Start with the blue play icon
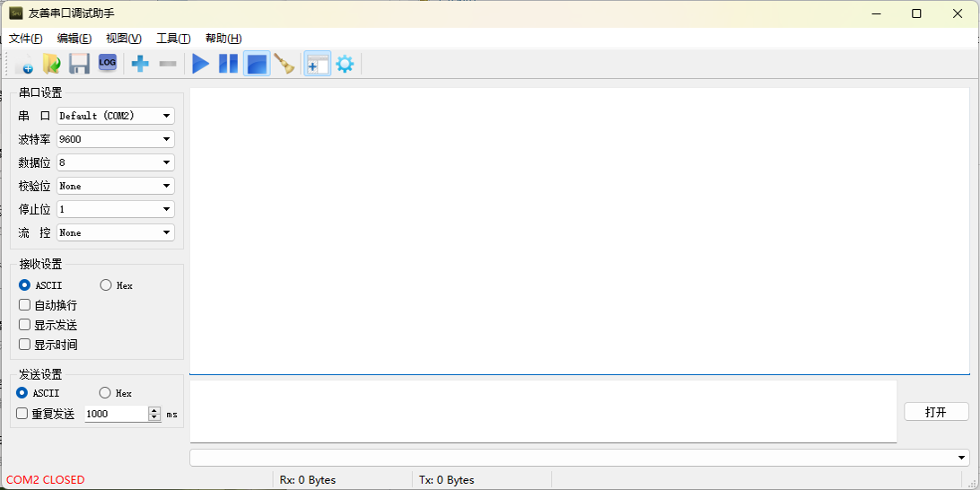This screenshot has height=490, width=980. [x=201, y=64]
